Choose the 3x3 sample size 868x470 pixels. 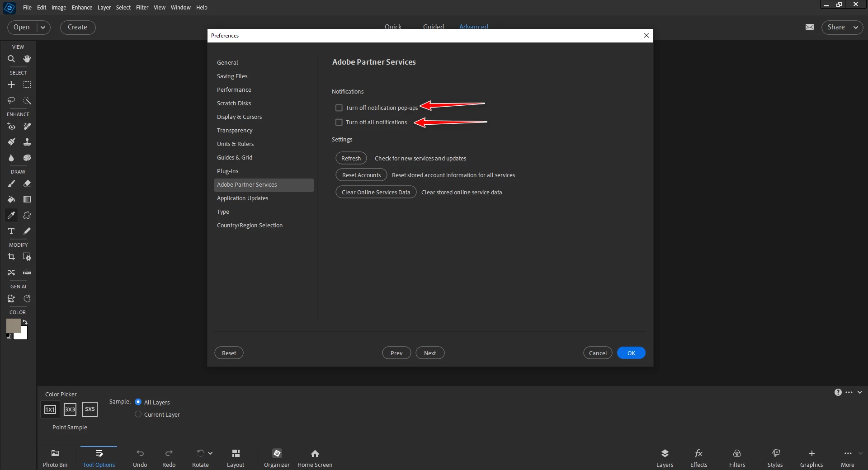pos(70,409)
